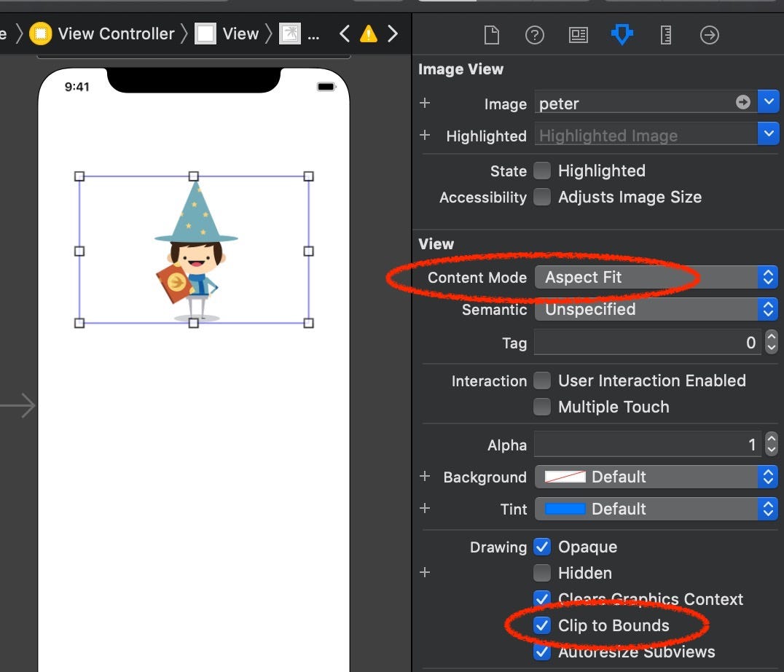Click the arrow next to peter image
This screenshot has height=672, width=784.
click(742, 103)
